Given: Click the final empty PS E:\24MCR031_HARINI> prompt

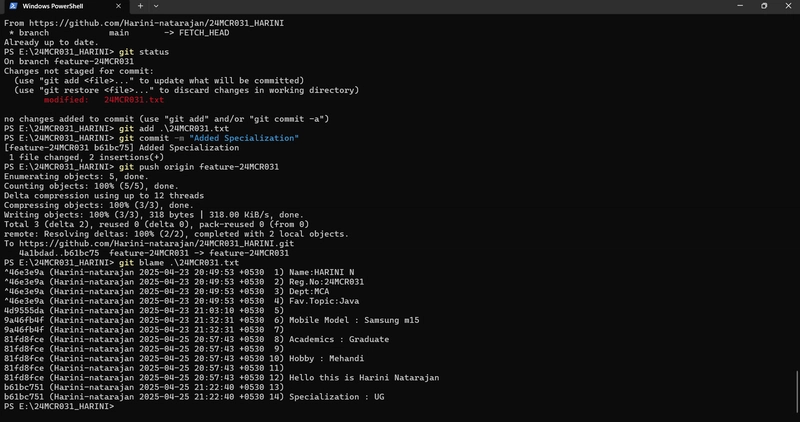Looking at the screenshot, I should (x=59, y=407).
